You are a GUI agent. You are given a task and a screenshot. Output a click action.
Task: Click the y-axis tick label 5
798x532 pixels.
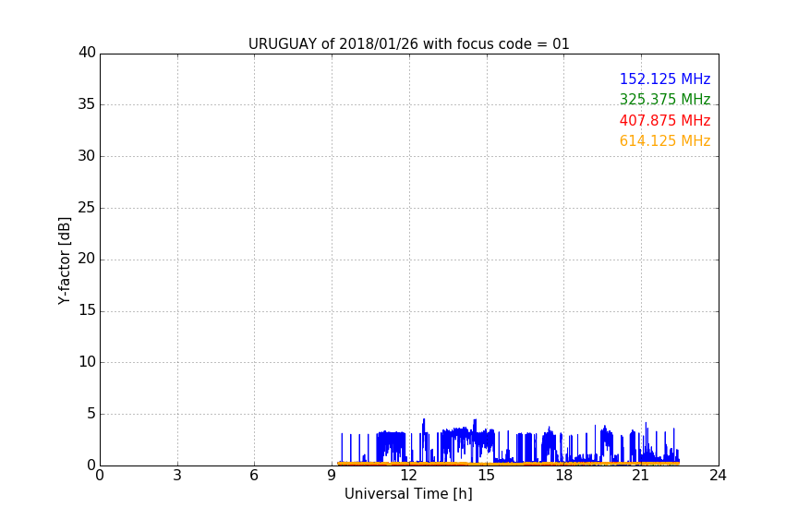91,414
